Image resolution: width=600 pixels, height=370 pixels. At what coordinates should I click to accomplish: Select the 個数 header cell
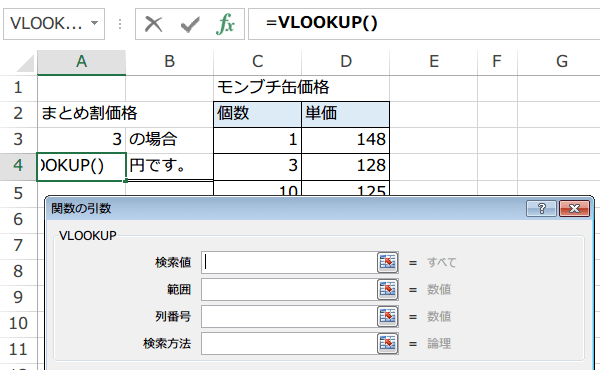click(258, 114)
